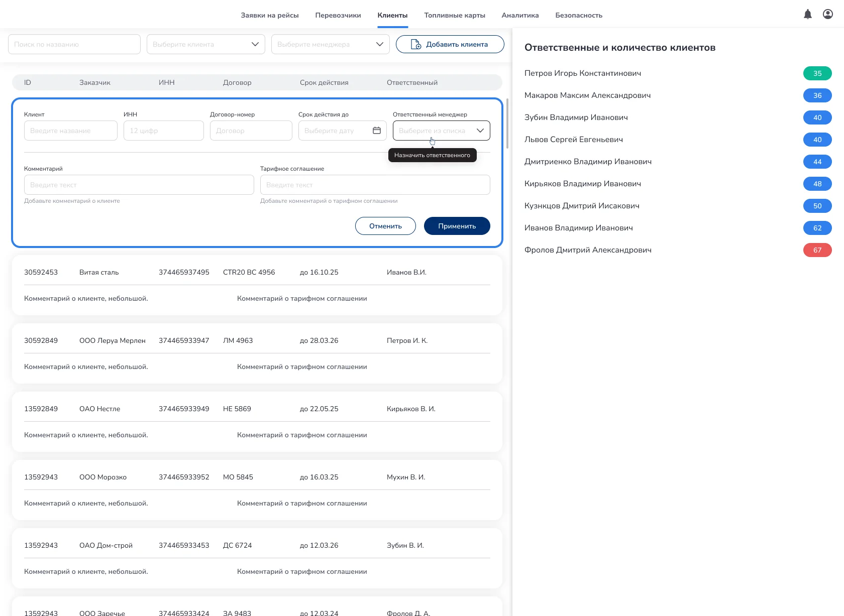
Task: Click the ID column header
Action: (x=28, y=82)
